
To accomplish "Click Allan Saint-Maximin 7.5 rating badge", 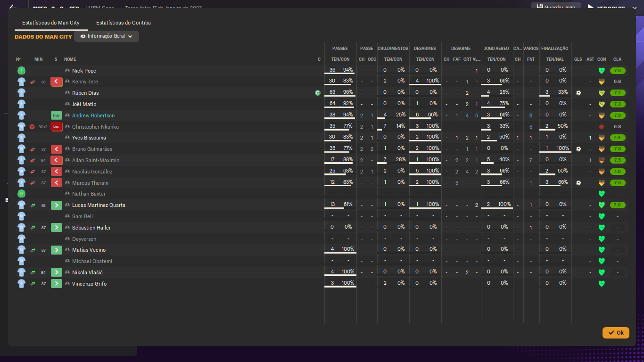I will pos(618,160).
